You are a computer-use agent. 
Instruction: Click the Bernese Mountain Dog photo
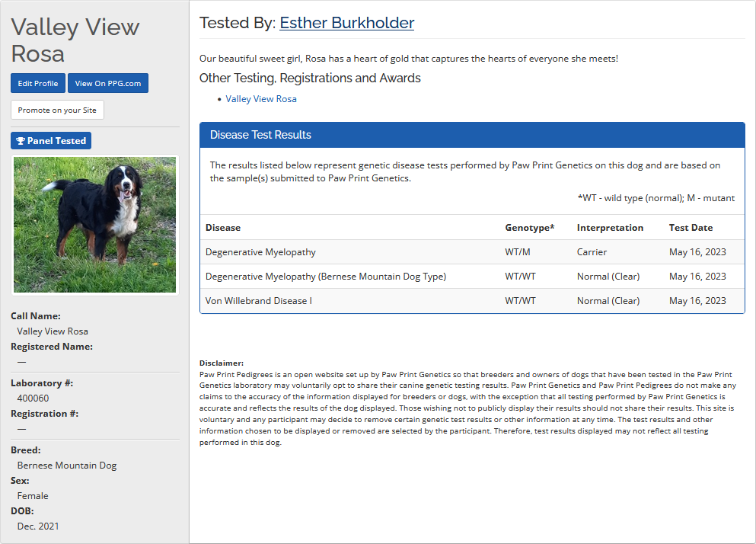pyautogui.click(x=95, y=225)
